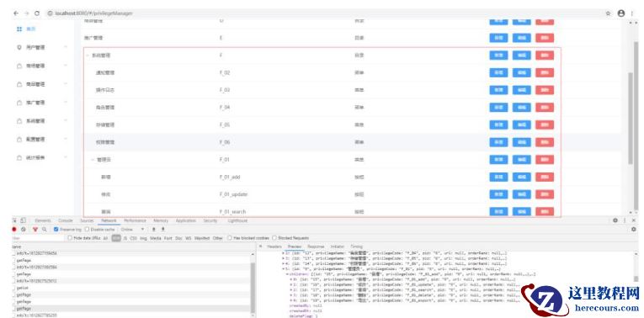Select the getList request in network list
Image resolution: width=644 pixels, height=318 pixels.
[22, 288]
